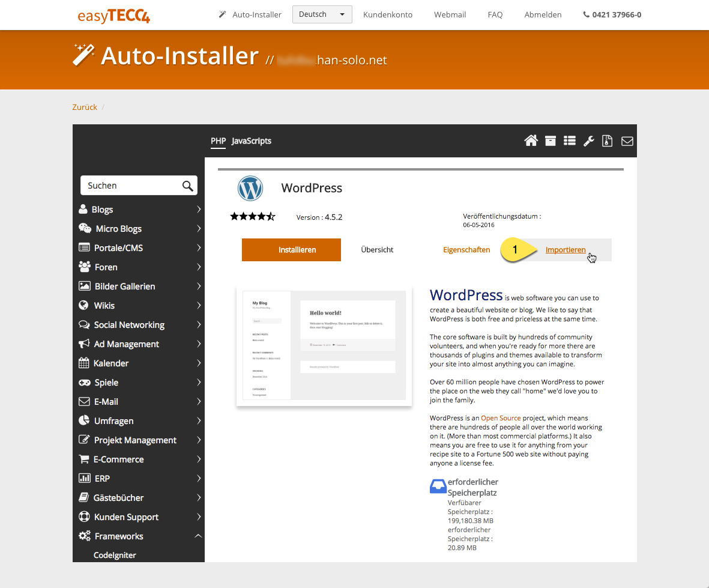
Task: Click the Spiele gamepad icon
Action: (85, 383)
